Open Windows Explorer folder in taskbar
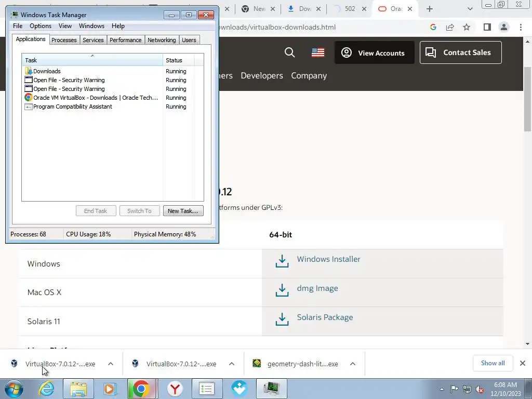The image size is (532, 399). pos(78,389)
